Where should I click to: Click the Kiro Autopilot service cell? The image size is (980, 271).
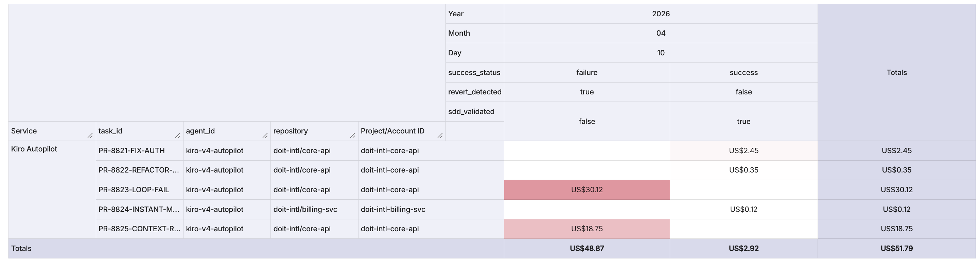coord(52,189)
